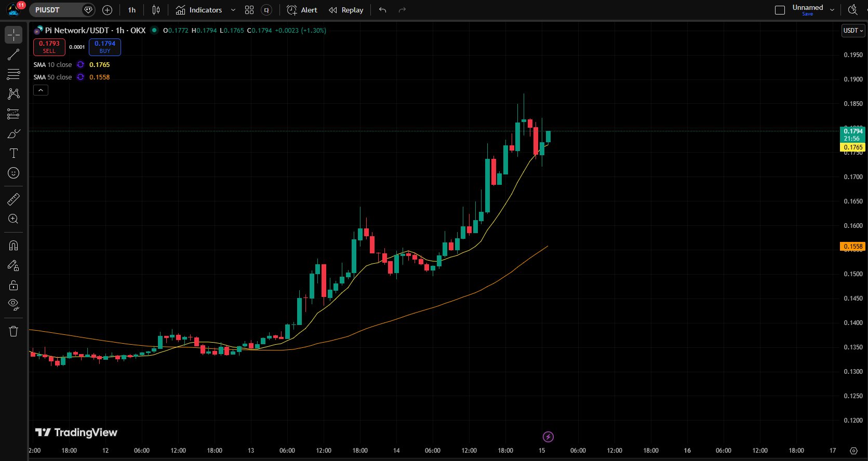Redo the last undone action
Screen dimensions: 868x461
[402, 10]
